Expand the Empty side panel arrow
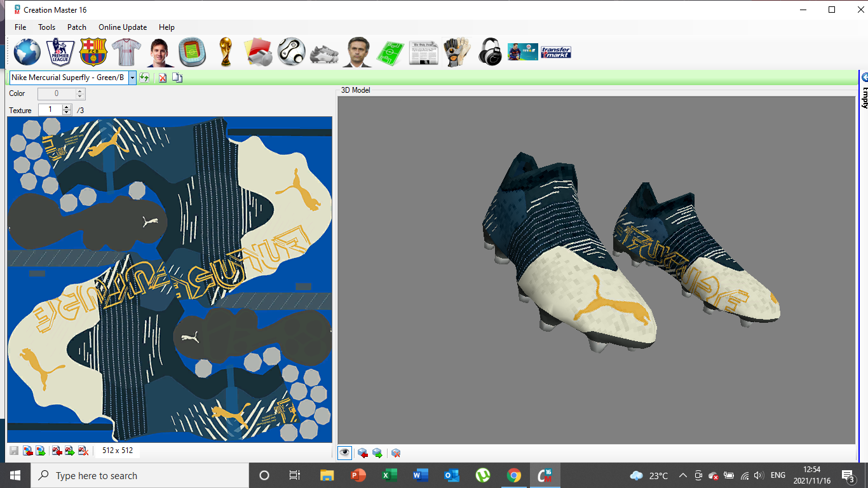 pyautogui.click(x=865, y=78)
